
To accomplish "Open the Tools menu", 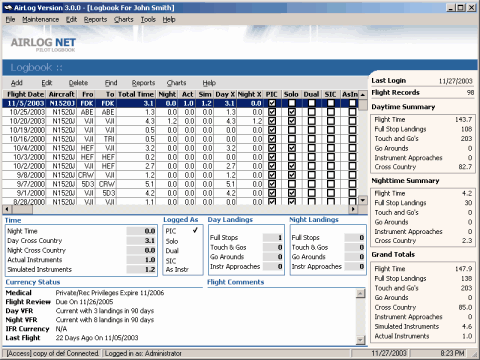I will [148, 20].
